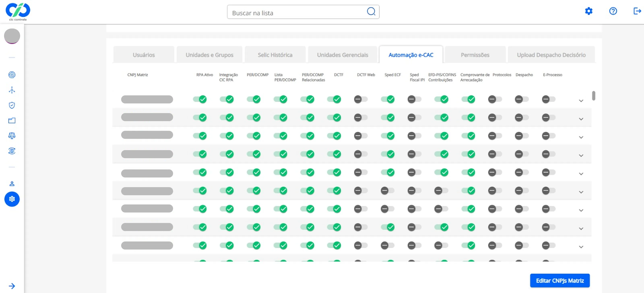Switch to the Usuários tab
This screenshot has width=644, height=293.
click(144, 55)
